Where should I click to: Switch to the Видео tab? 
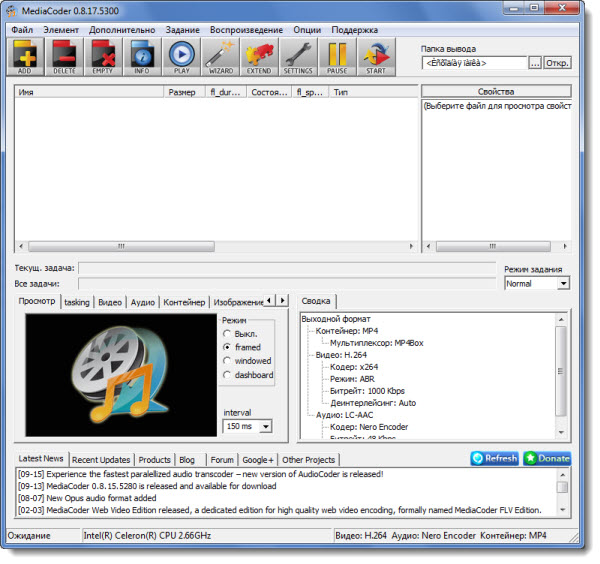coord(110,302)
